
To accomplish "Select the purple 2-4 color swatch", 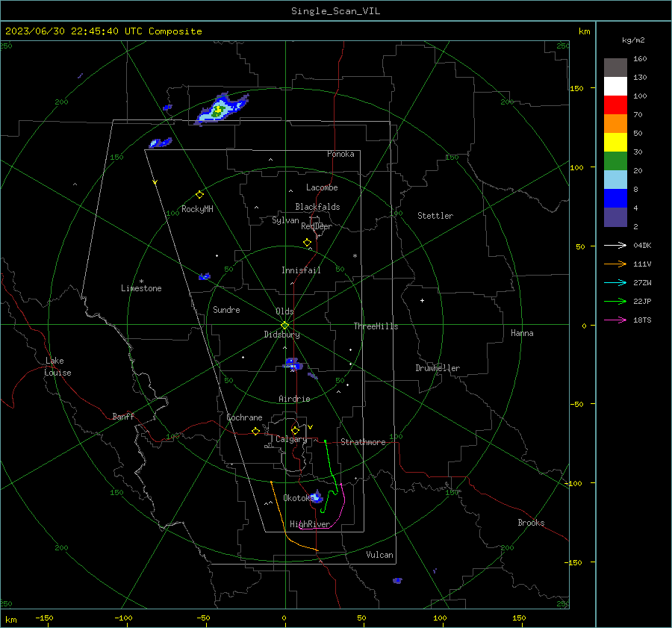I will pyautogui.click(x=615, y=217).
